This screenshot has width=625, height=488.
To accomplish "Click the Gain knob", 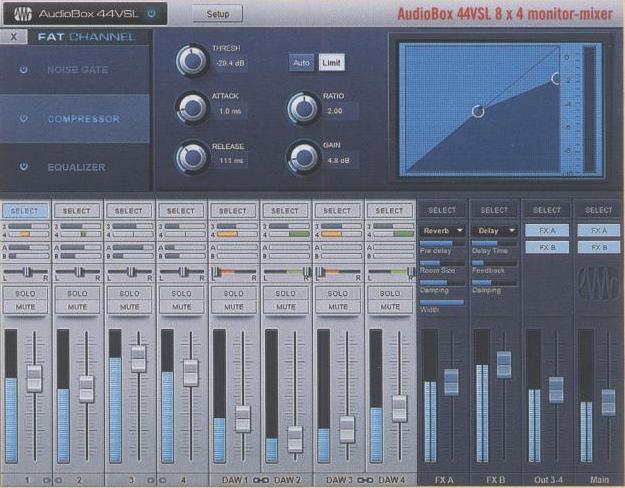I will pos(303,157).
